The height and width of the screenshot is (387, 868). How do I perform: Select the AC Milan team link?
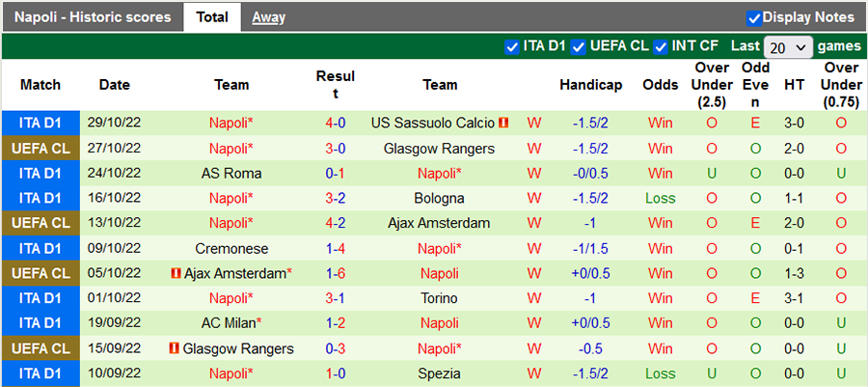pyautogui.click(x=231, y=323)
